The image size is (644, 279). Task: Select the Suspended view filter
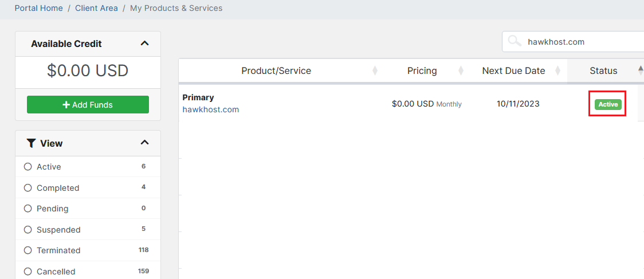(x=28, y=230)
